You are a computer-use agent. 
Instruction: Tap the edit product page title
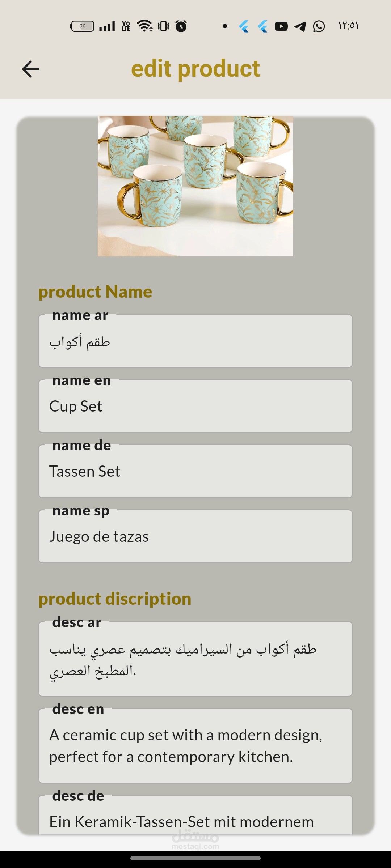[195, 69]
